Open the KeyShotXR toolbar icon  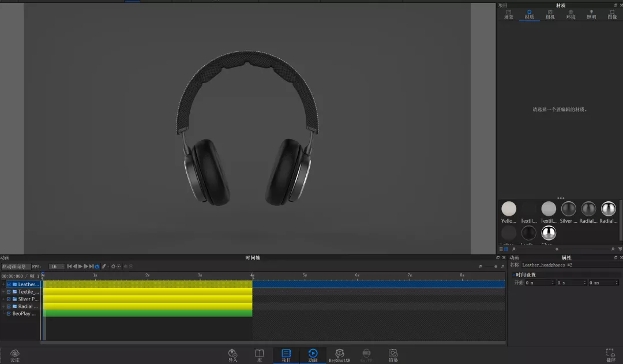(340, 355)
